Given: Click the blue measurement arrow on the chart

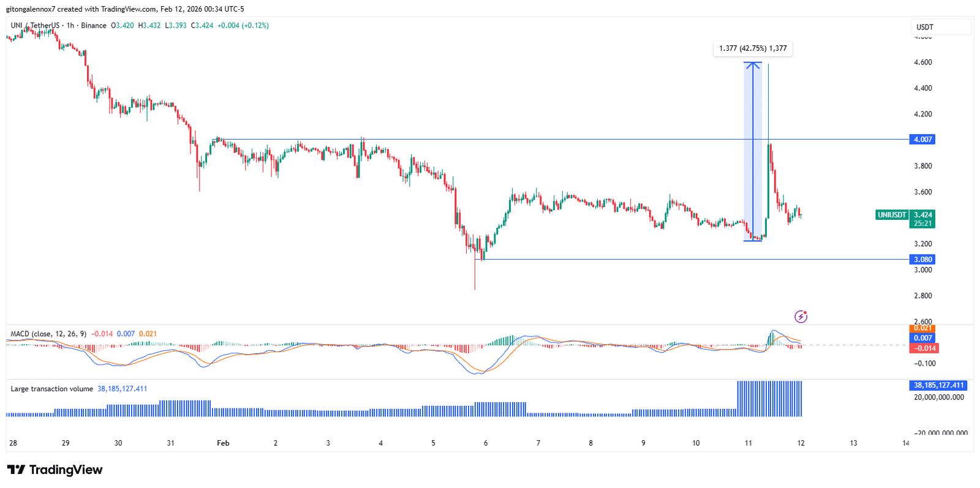Looking at the screenshot, I should tap(753, 150).
